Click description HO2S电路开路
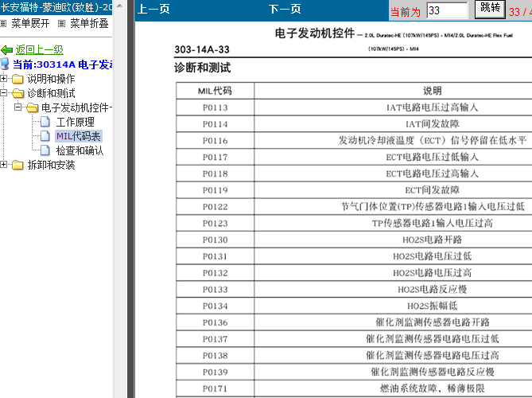The width and height of the screenshot is (532, 398). click(432, 240)
